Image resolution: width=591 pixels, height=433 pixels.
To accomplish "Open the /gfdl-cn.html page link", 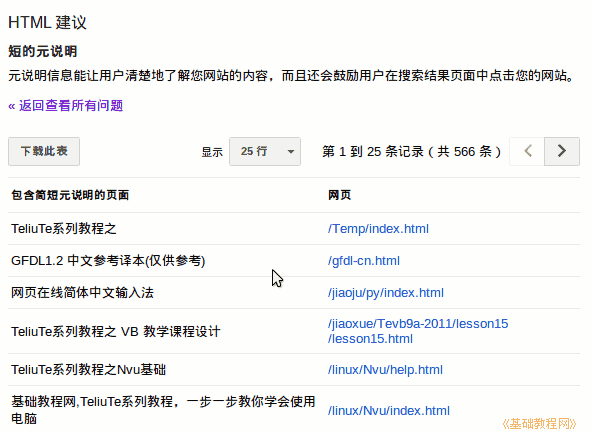I will [364, 260].
